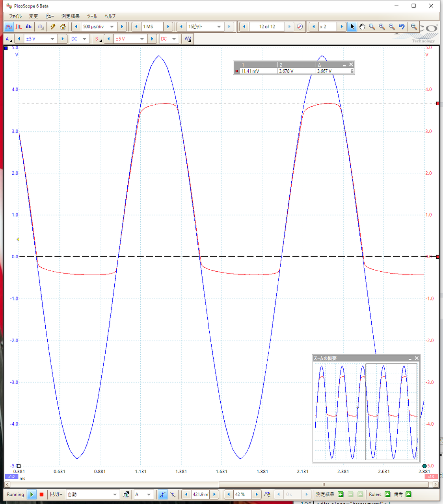Select Spectrum mode icon
Viewport: 443px width, 504px height.
[28, 27]
